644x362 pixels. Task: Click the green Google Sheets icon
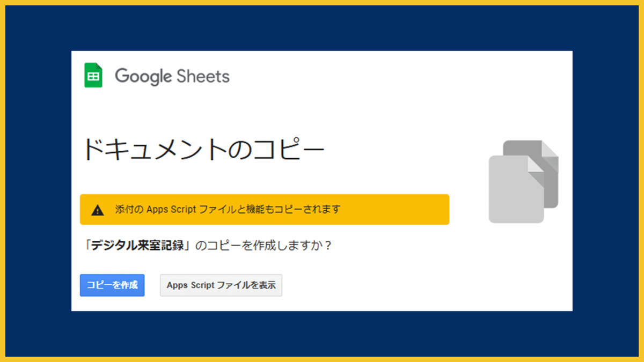pos(93,75)
